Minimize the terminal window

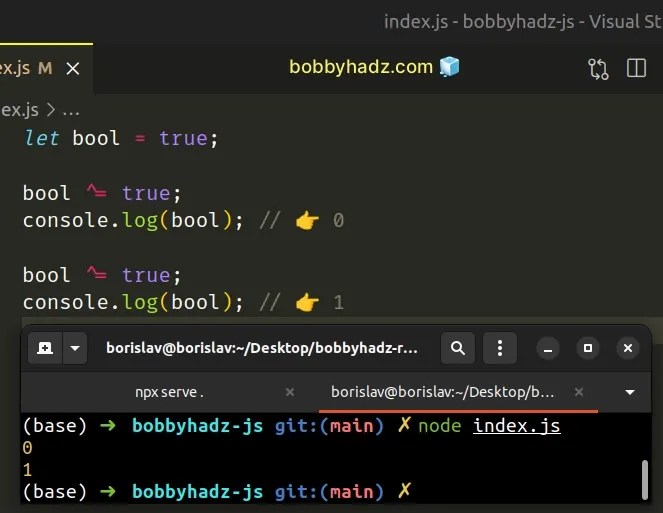coord(548,348)
